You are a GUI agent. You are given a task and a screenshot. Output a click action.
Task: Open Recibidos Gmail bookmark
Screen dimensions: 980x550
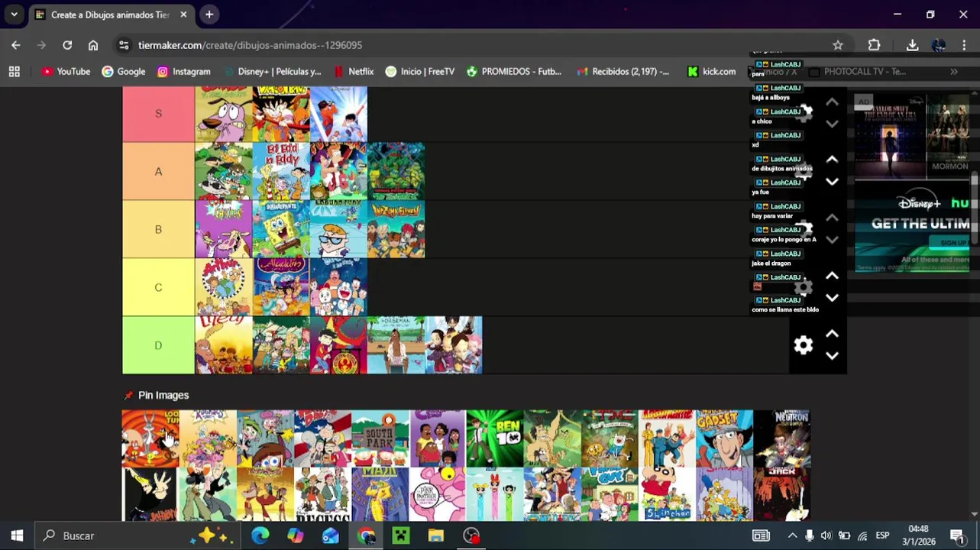(623, 71)
